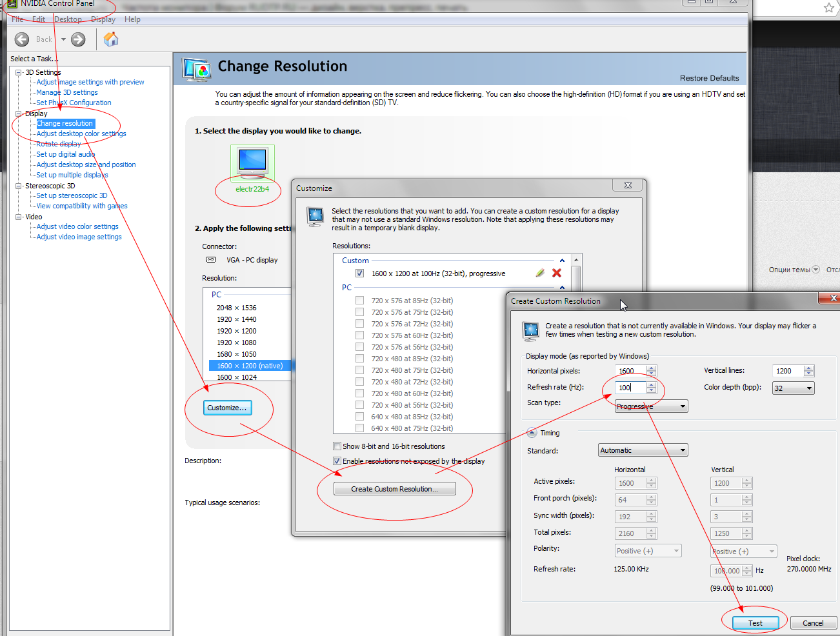Viewport: 840px width, 636px height.
Task: Select 1920 × 1080 resolution
Action: point(237,343)
